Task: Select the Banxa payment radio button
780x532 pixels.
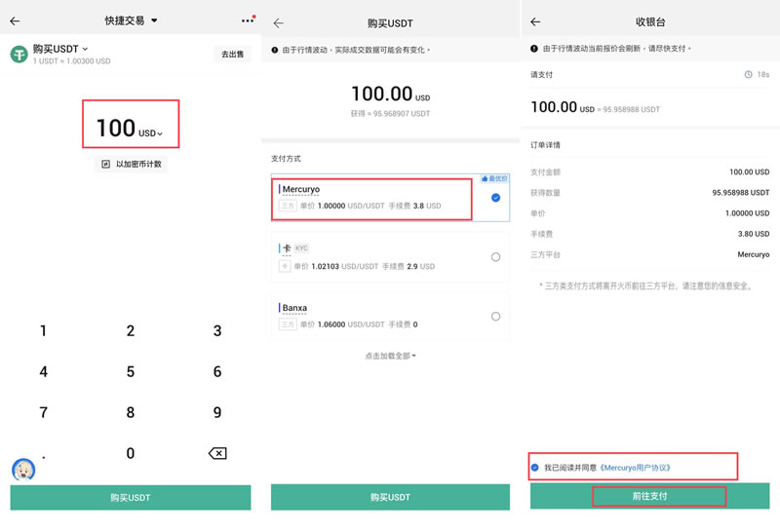Action: click(x=495, y=317)
